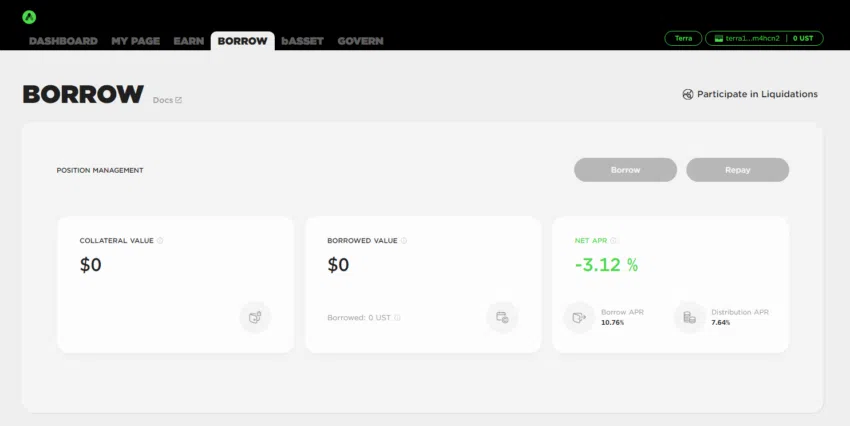Switch to the EARN tab
Image resolution: width=850 pixels, height=426 pixels.
189,41
